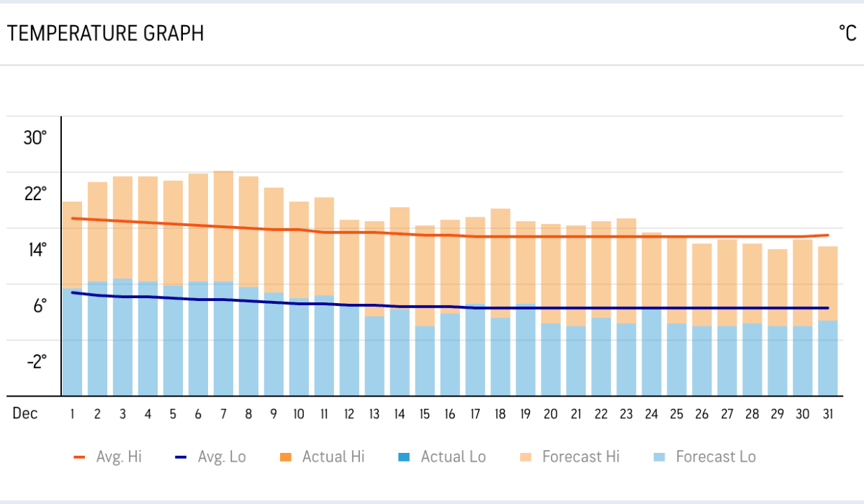Viewport: 864px width, 504px height.
Task: Select the forecast low bar for Dec 24
Action: [652, 353]
